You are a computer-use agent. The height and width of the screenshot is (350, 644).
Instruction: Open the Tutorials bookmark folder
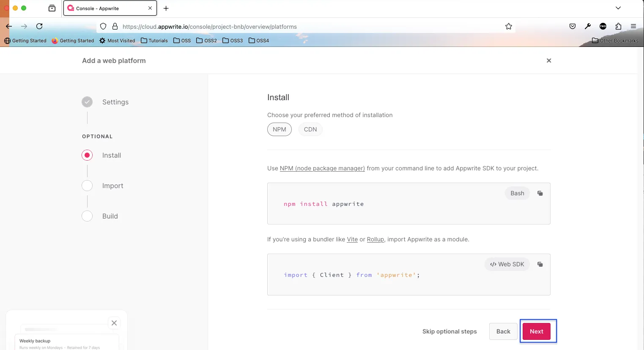click(x=154, y=41)
